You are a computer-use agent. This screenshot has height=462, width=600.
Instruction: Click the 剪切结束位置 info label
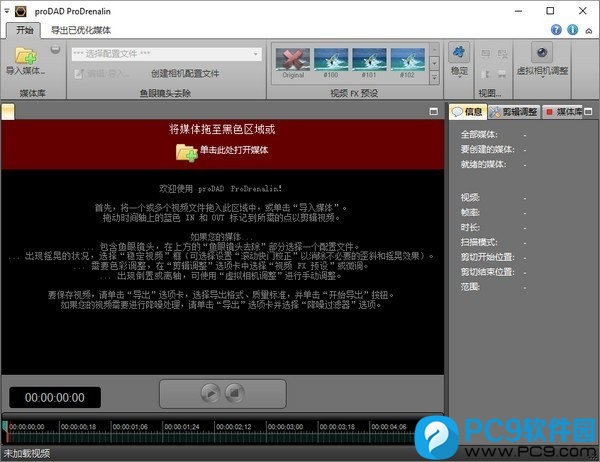coord(488,272)
